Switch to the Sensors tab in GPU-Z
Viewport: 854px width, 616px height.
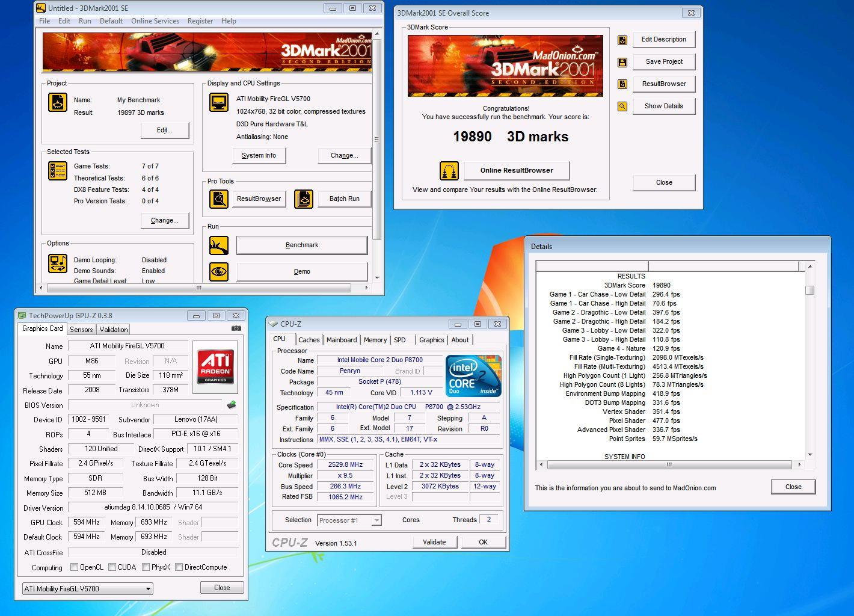point(81,329)
